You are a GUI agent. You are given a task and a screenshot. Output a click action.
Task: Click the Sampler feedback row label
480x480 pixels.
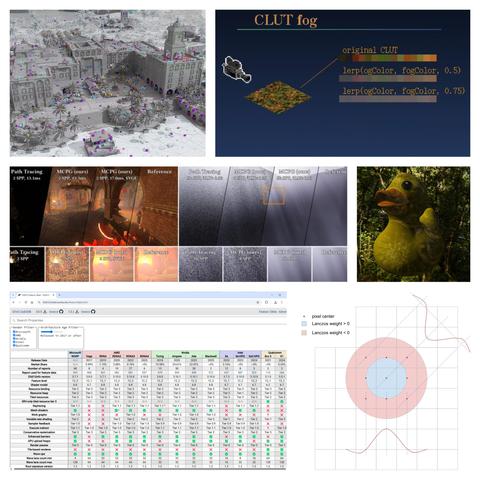(x=39, y=424)
